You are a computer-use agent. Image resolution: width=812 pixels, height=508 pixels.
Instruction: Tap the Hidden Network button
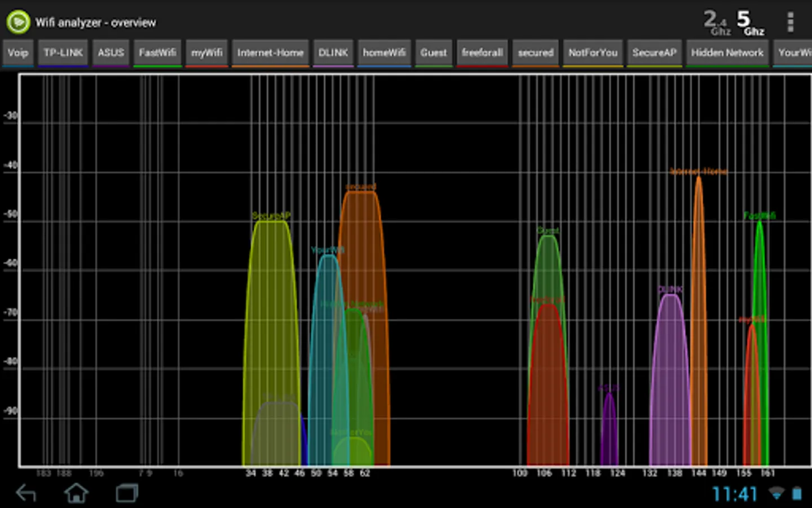pos(727,53)
